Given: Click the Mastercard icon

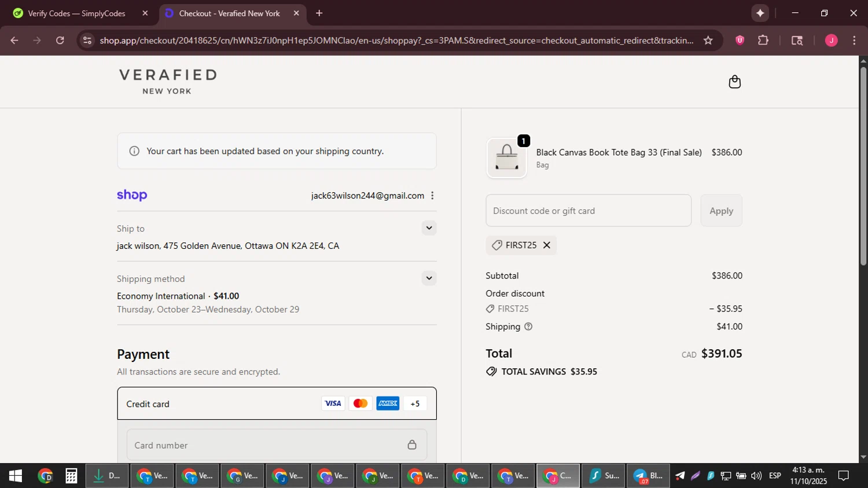Looking at the screenshot, I should tap(360, 403).
